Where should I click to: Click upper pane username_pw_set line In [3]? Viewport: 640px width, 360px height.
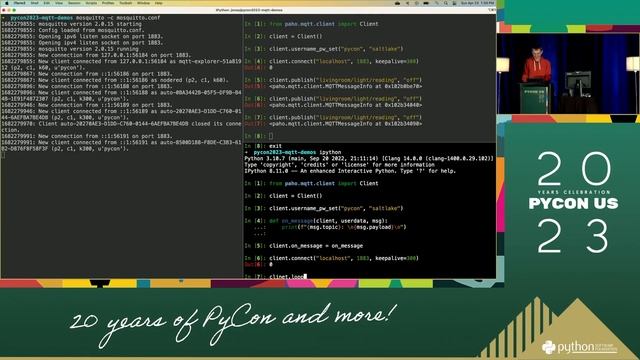click(324, 49)
